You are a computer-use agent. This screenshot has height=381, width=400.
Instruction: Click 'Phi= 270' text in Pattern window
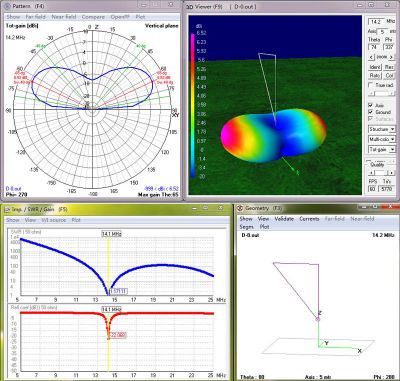pos(16,194)
